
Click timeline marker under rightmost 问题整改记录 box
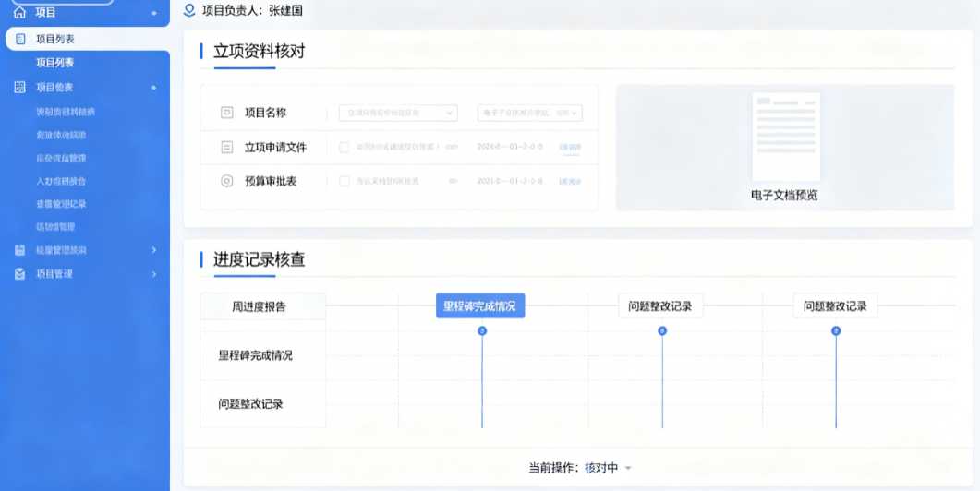[x=836, y=330]
